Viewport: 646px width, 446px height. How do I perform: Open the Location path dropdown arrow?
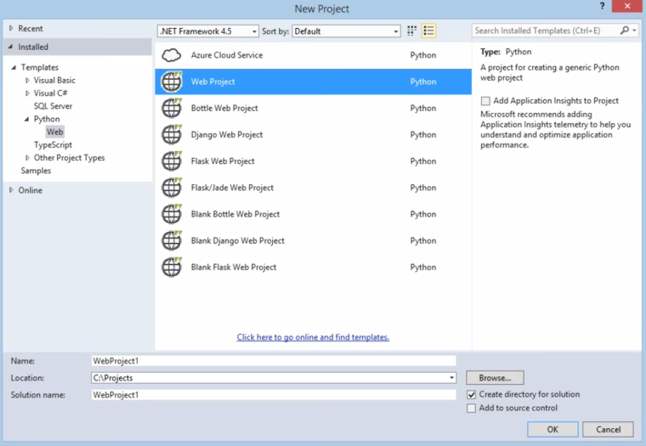[452, 378]
